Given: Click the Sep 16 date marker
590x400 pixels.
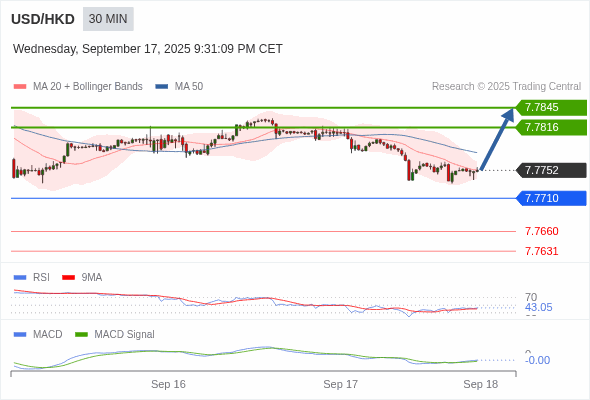Looking at the screenshot, I should (x=168, y=384).
